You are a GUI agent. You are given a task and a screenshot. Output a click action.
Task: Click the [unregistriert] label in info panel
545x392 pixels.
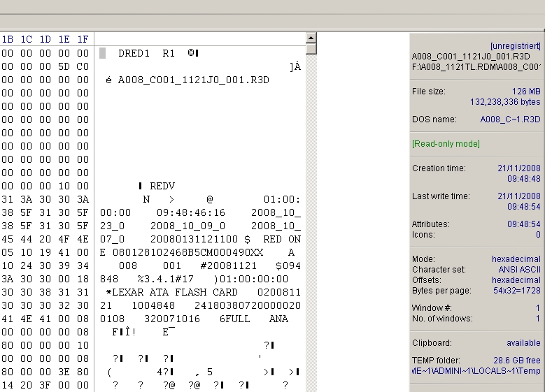point(516,46)
